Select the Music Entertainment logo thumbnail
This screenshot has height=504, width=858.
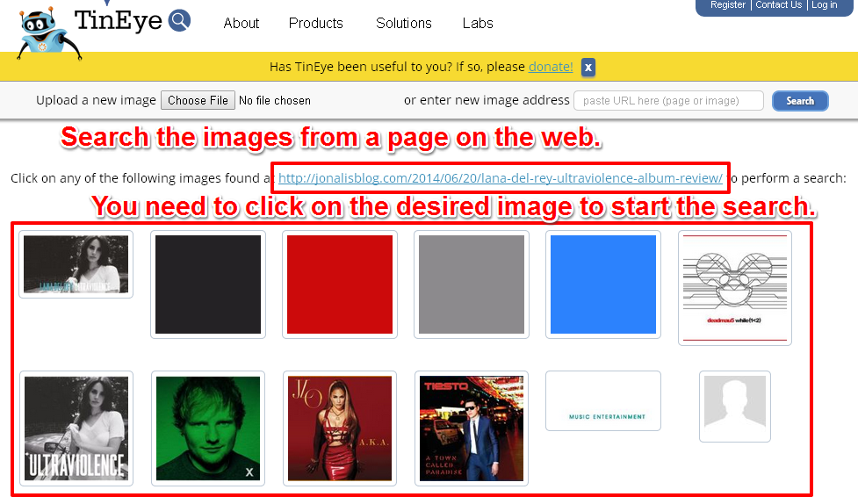[x=603, y=401]
